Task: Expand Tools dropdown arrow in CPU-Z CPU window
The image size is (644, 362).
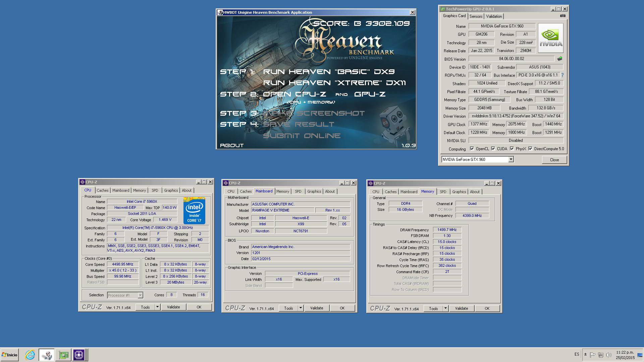Action: point(157,307)
